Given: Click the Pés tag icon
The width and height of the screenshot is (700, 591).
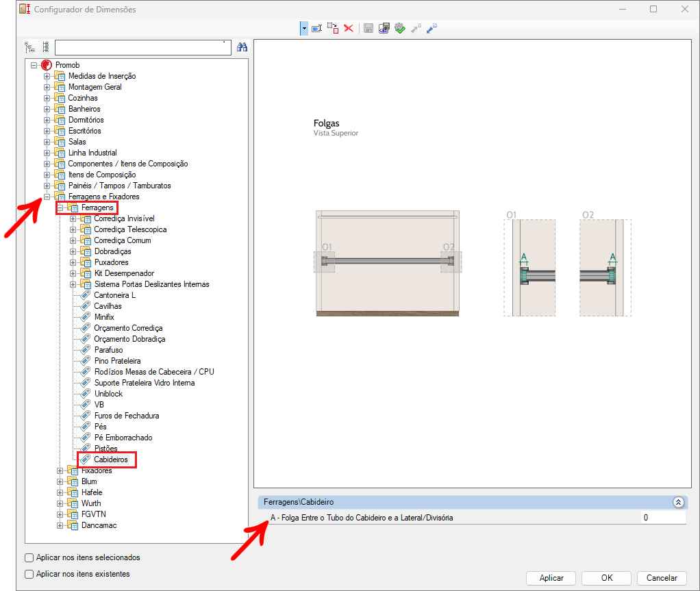Looking at the screenshot, I should (85, 426).
